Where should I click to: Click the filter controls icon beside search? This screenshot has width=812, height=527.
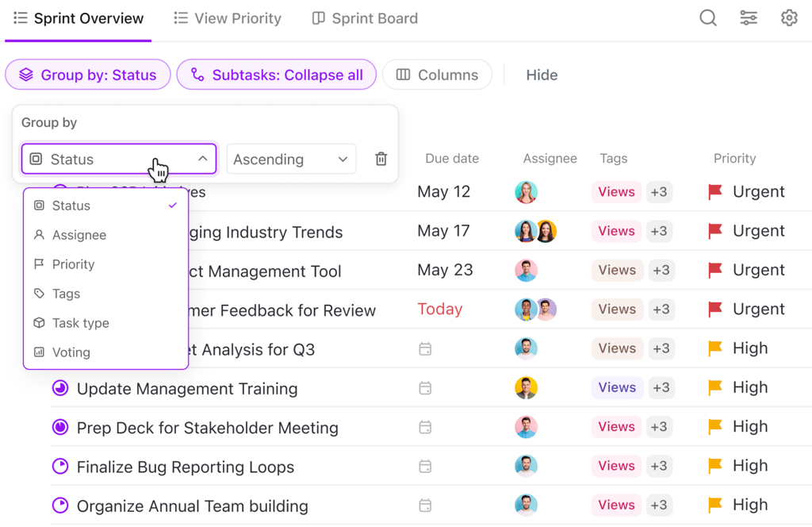[x=749, y=17]
